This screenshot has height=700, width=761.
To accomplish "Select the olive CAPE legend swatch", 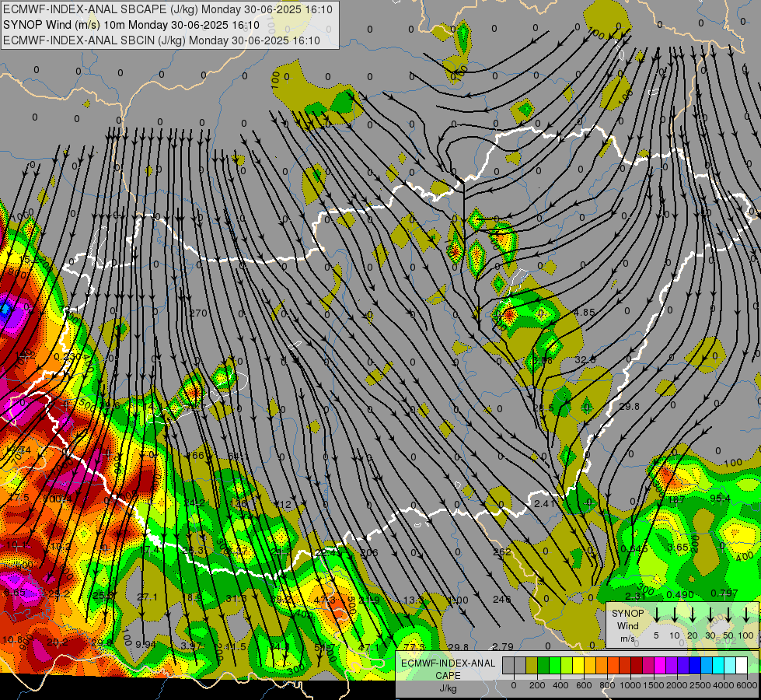I will [532, 665].
